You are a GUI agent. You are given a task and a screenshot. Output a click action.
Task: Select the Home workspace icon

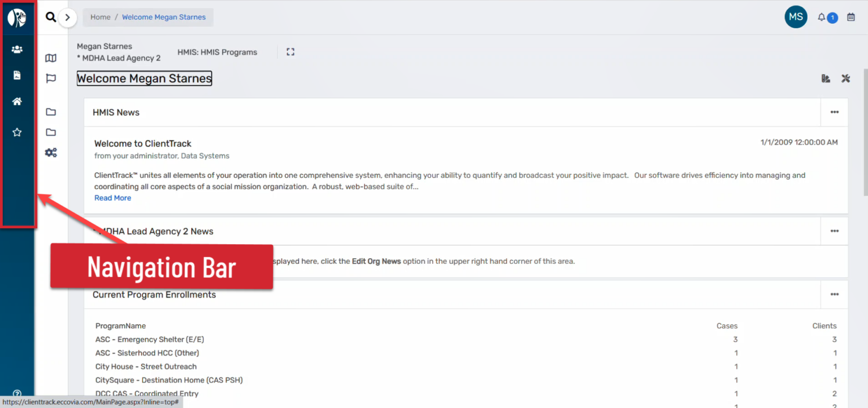coord(16,101)
